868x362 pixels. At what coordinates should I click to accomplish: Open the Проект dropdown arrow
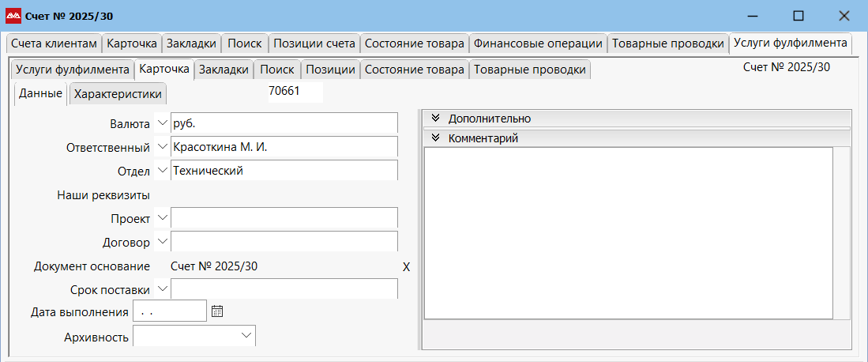(163, 217)
